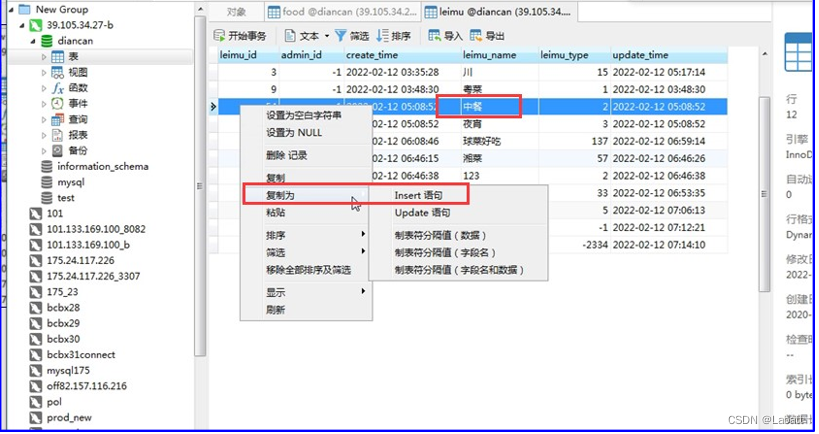
Task: Expand the 备份 backup node arrow
Action: pyautogui.click(x=44, y=150)
